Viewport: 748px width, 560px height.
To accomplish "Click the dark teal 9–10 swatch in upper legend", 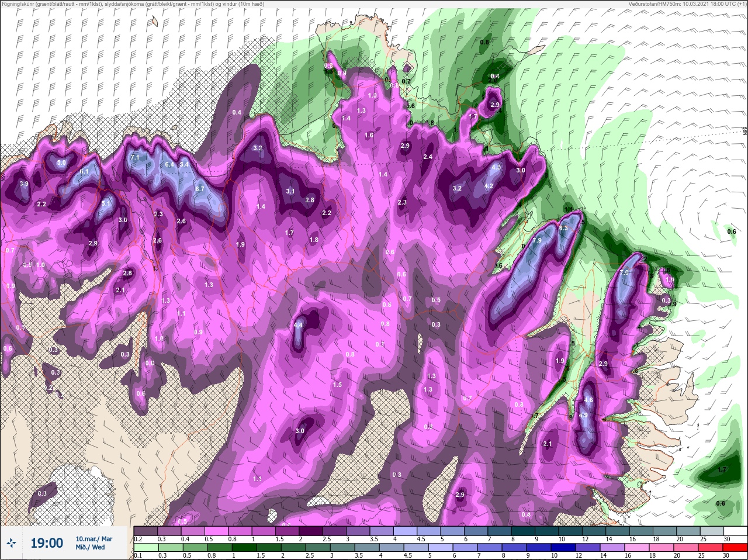I will [x=546, y=531].
